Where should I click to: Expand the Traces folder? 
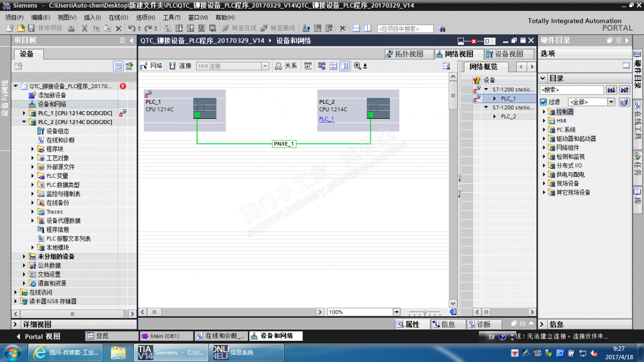33,211
